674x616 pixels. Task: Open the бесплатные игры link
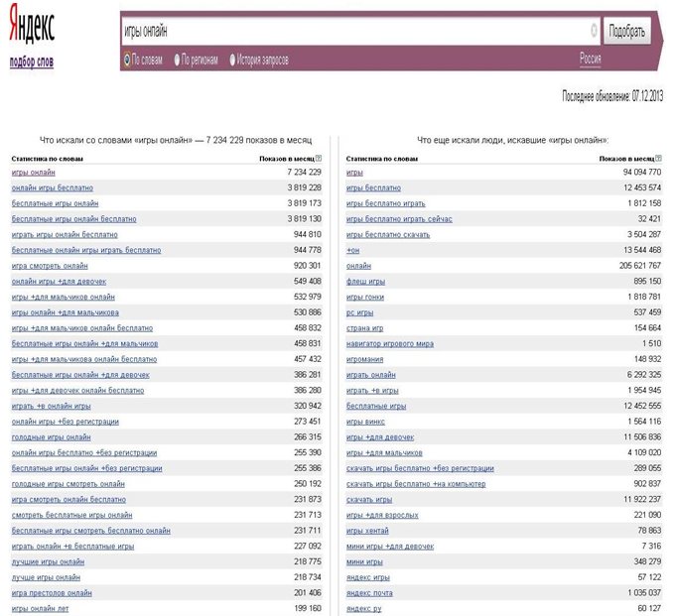(x=376, y=406)
